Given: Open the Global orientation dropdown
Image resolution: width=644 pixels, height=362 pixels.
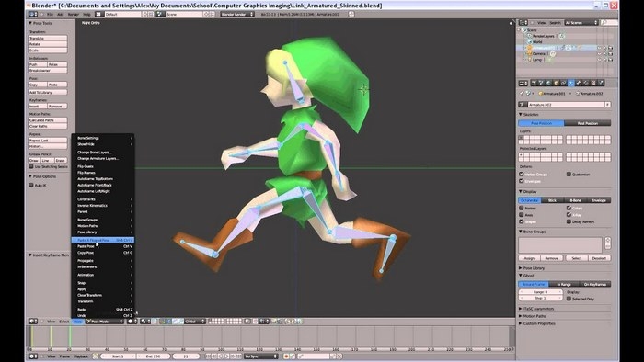Looking at the screenshot, I should [195, 322].
